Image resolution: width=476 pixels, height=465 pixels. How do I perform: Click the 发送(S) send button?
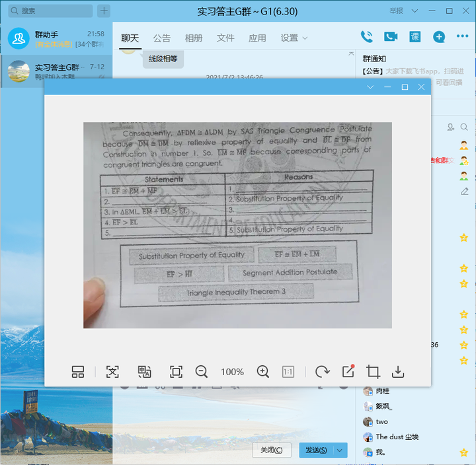click(x=316, y=450)
